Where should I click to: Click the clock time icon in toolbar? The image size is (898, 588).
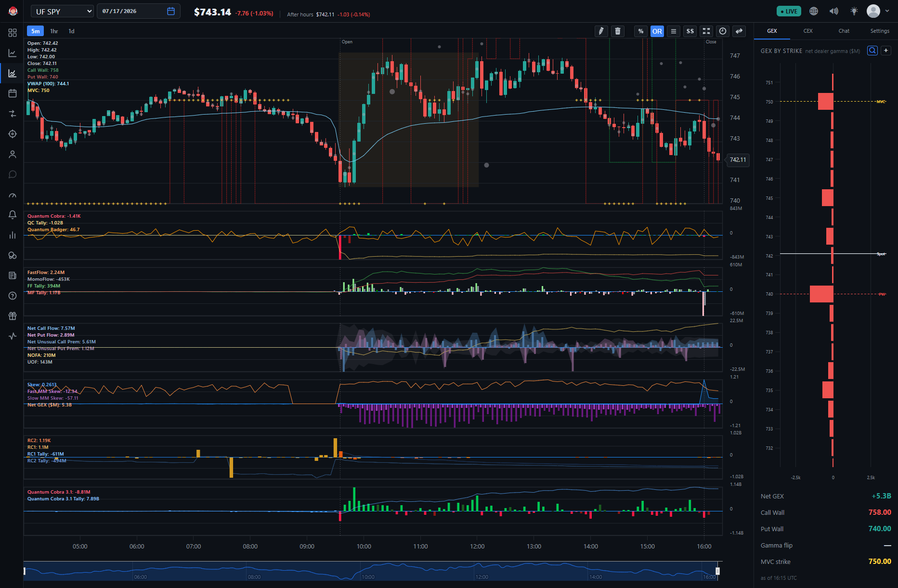click(x=723, y=31)
